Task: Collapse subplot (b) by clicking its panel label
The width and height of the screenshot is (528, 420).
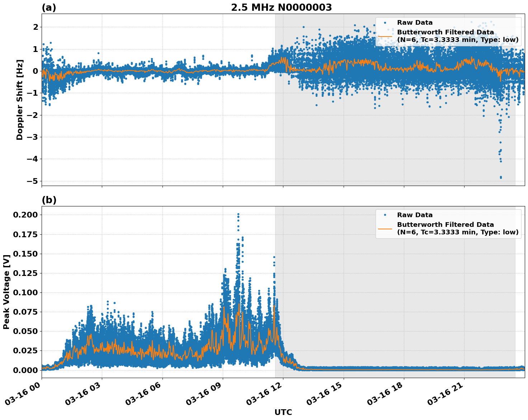Action: click(49, 200)
